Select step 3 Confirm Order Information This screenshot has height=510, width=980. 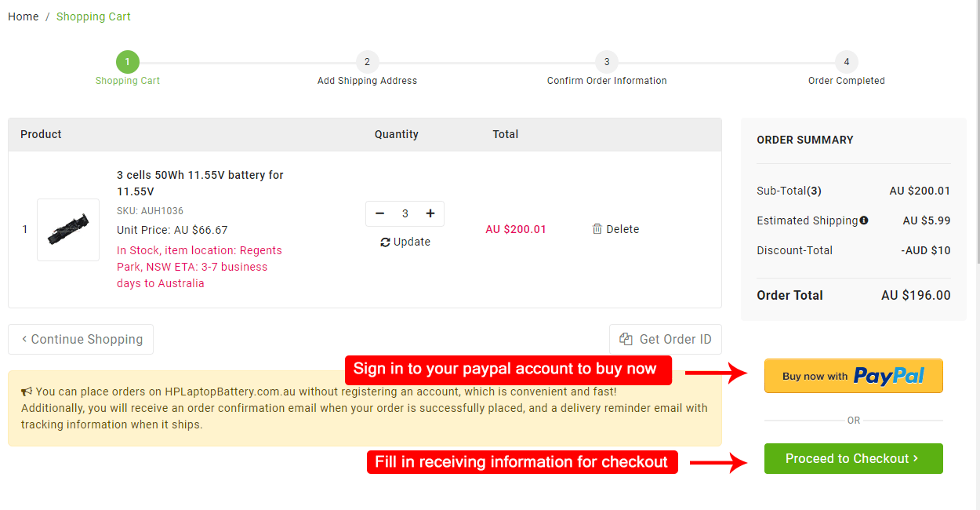tap(607, 62)
